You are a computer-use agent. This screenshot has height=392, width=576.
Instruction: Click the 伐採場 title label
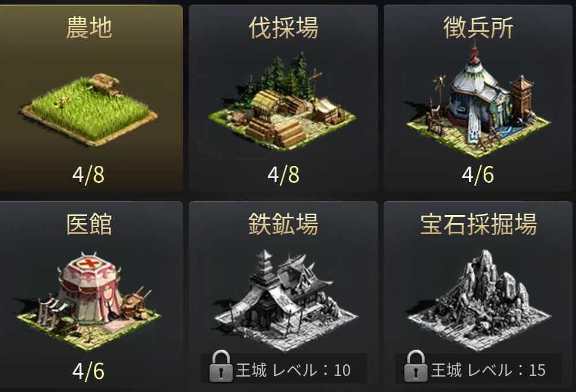[x=283, y=28]
